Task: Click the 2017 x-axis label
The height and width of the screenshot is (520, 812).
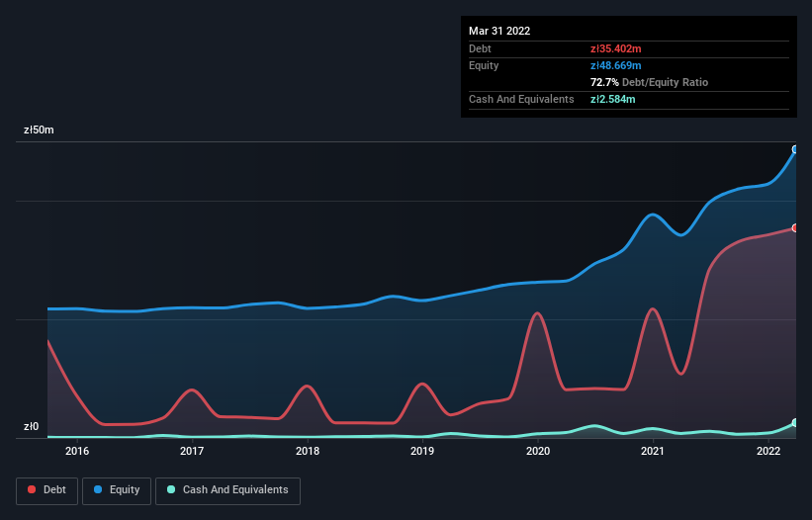Action: 192,451
